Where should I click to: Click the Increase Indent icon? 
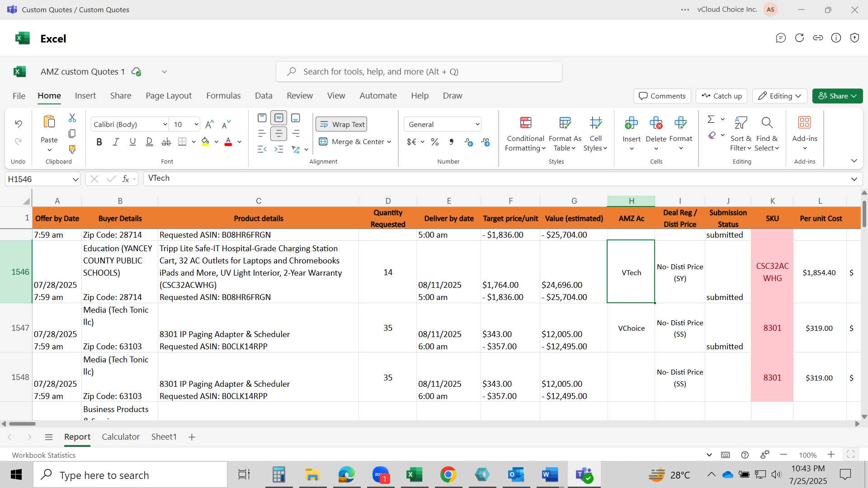(x=279, y=149)
